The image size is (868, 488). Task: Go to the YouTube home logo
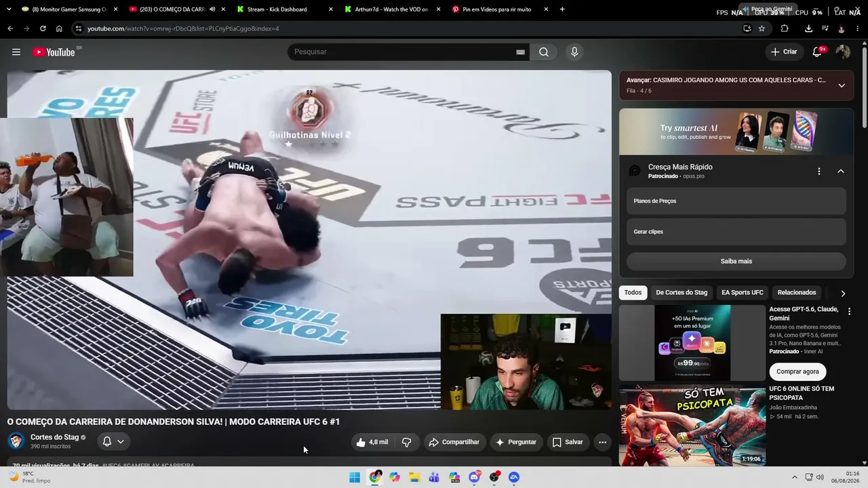click(x=54, y=52)
